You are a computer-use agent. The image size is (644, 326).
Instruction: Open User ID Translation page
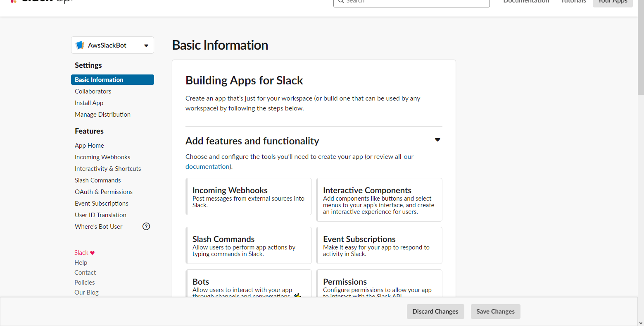click(100, 215)
